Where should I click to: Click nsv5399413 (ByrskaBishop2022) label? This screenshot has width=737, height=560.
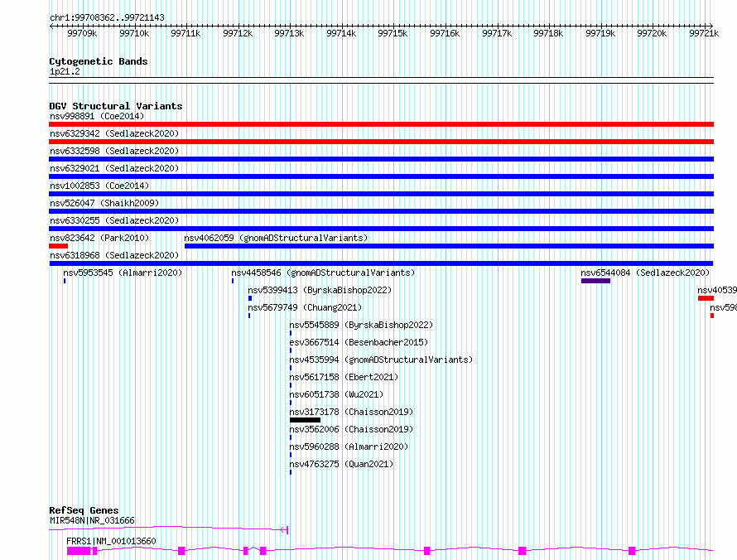click(320, 290)
